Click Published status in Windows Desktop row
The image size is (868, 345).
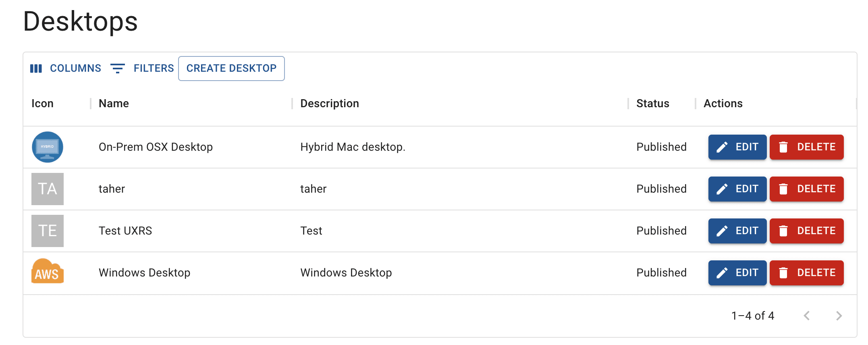(x=661, y=273)
